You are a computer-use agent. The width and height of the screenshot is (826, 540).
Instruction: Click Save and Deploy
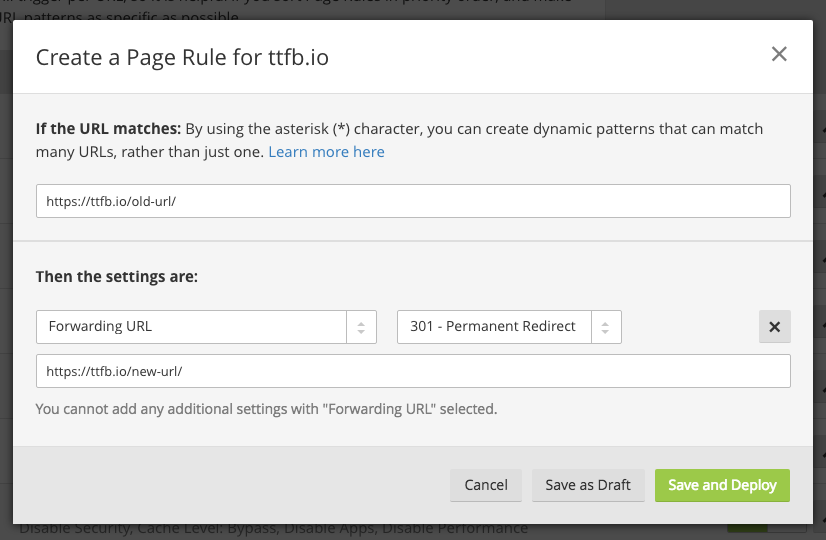tap(722, 485)
